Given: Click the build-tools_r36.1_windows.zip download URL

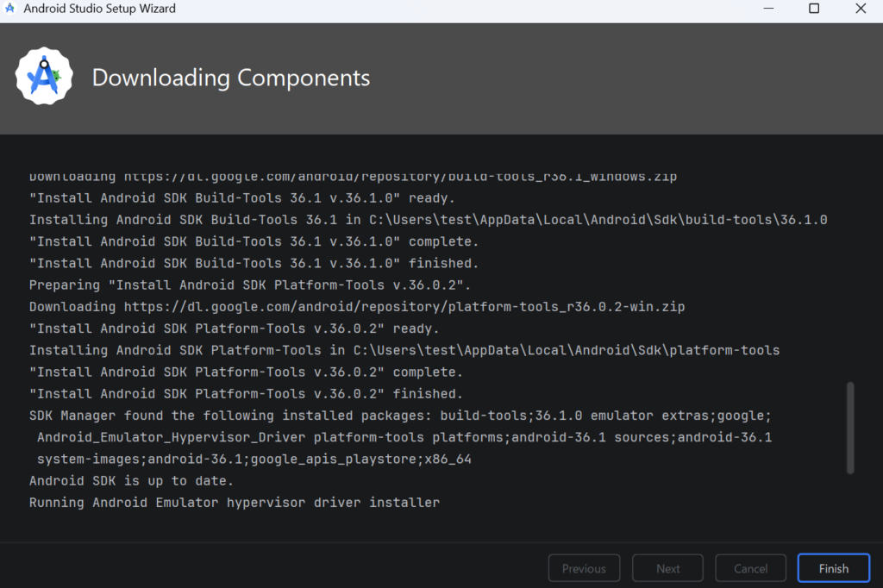Looking at the screenshot, I should [x=400, y=177].
